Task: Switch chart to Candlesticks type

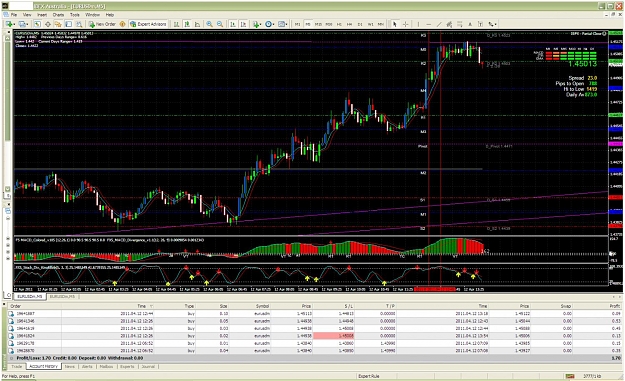Action: [x=187, y=24]
